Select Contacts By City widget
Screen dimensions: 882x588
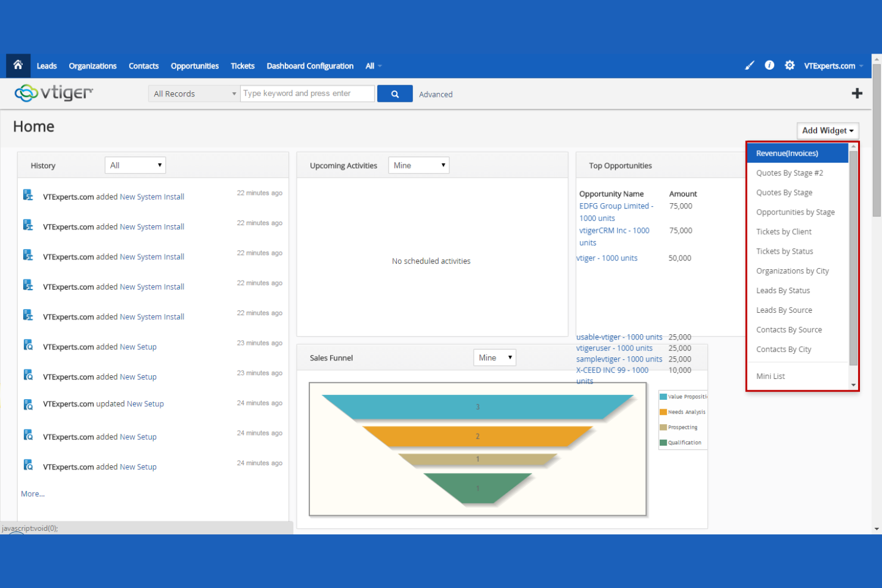coord(797,350)
